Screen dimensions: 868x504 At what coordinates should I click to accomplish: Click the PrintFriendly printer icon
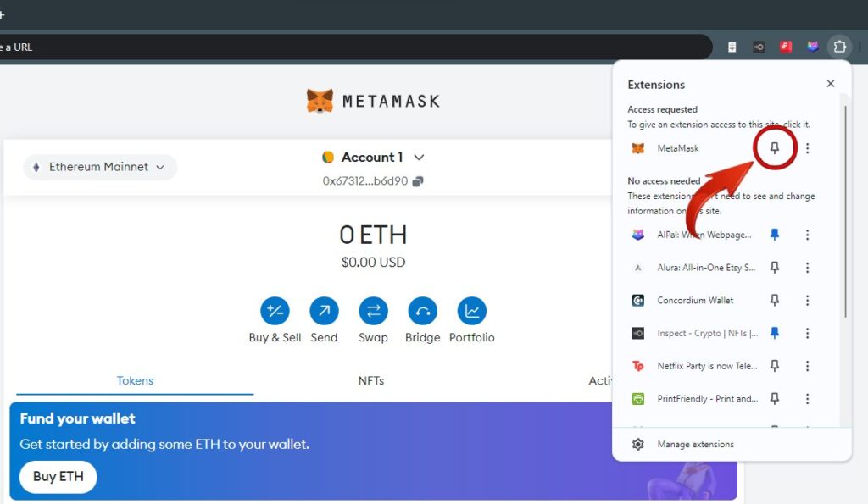click(637, 398)
